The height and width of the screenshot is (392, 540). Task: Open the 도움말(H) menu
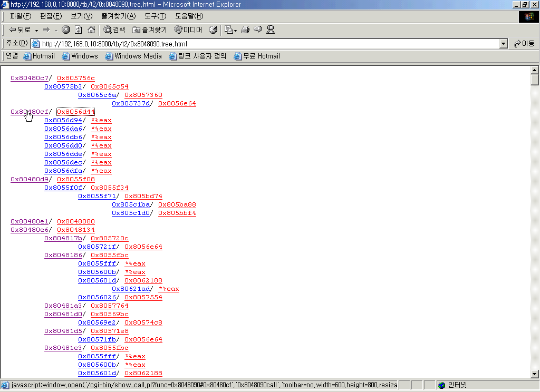[x=189, y=16]
